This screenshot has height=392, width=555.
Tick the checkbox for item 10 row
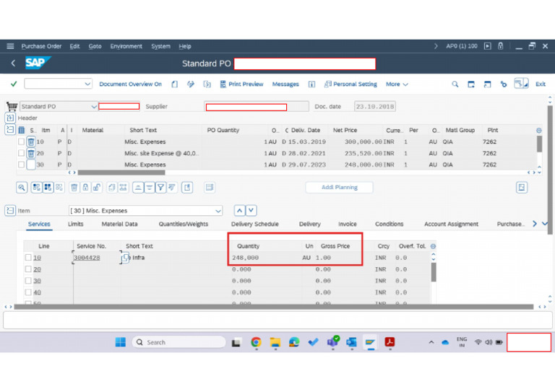21,141
